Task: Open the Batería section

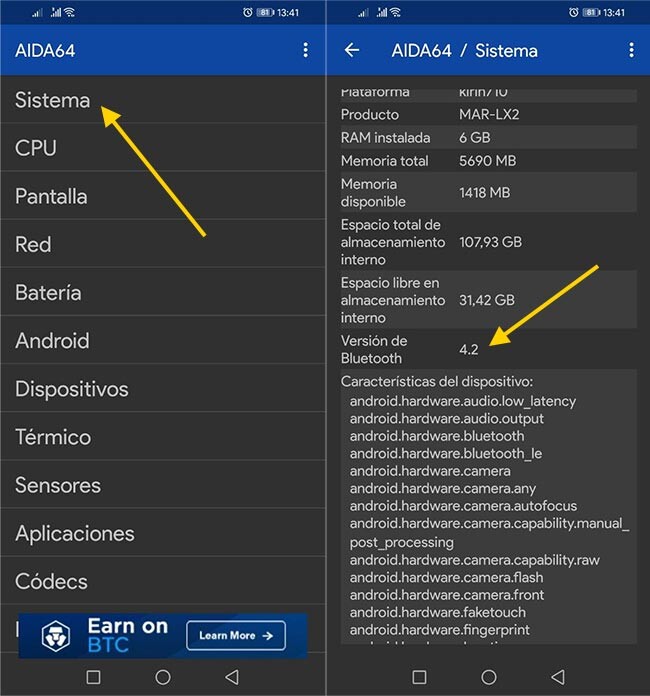Action: tap(163, 292)
